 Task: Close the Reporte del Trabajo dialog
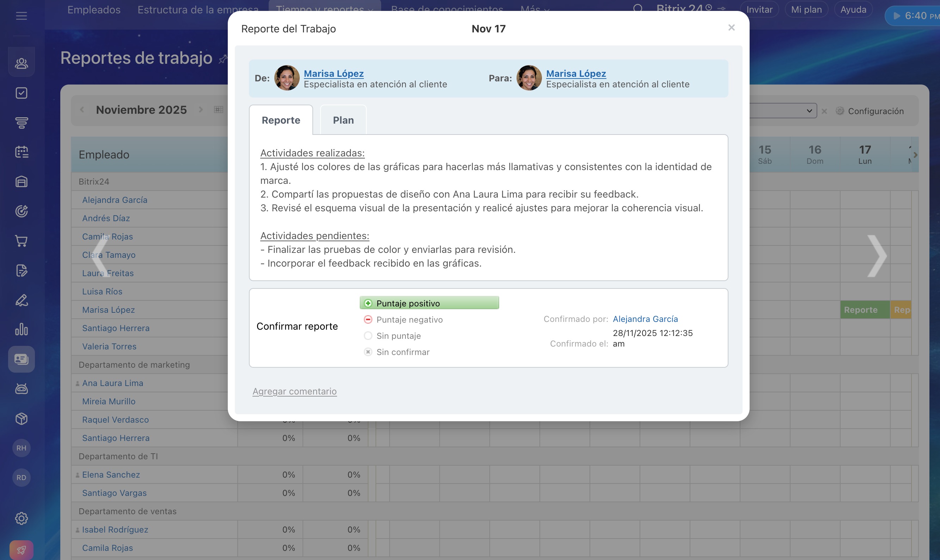[731, 27]
